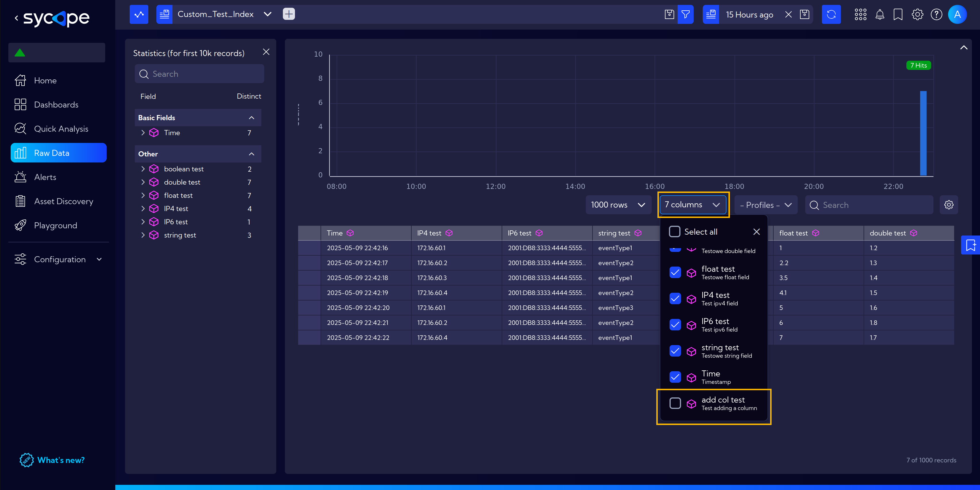Clear the 15 Hours ago time range

(788, 14)
